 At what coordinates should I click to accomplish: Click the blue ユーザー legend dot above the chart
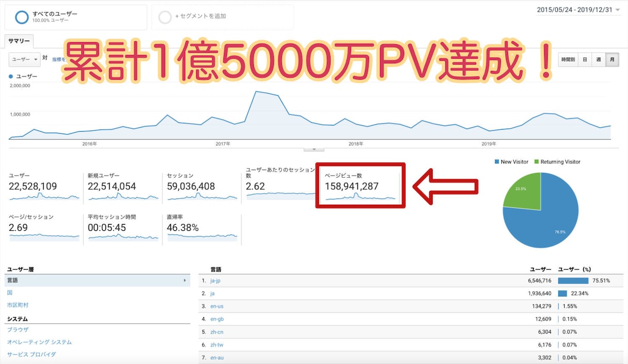[x=11, y=76]
